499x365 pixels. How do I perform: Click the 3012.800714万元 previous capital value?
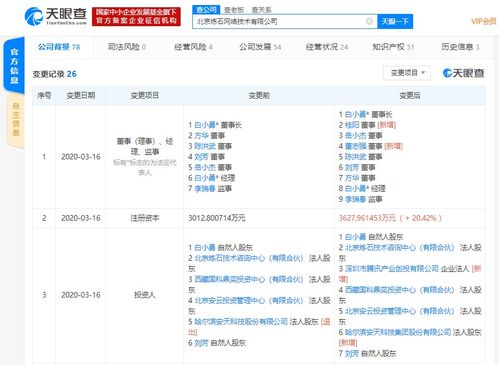coord(217,218)
